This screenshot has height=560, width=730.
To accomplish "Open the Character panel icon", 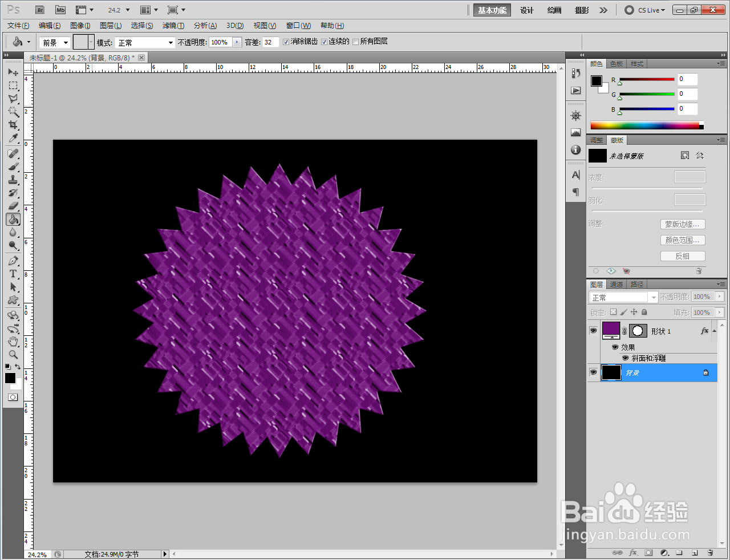I will click(x=576, y=175).
